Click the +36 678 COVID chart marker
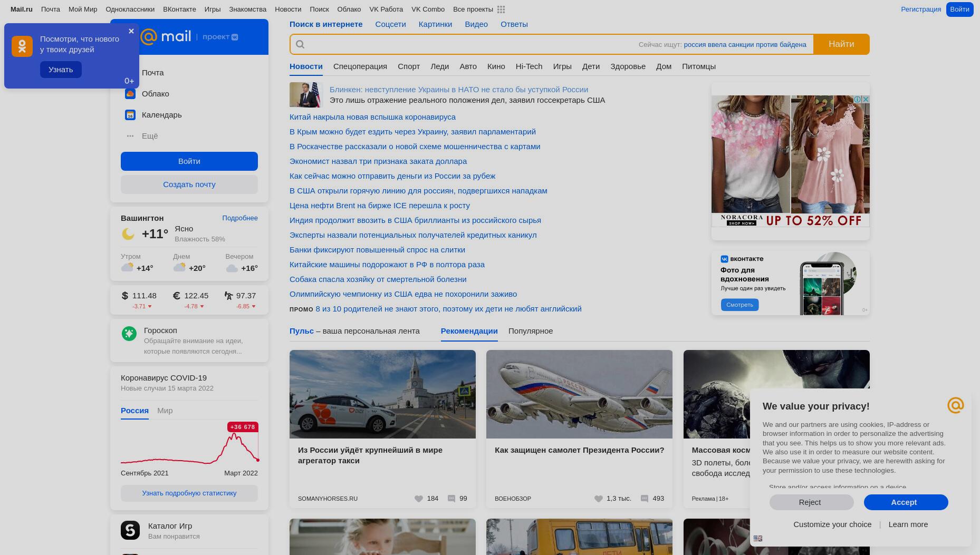980x555 pixels. click(243, 427)
